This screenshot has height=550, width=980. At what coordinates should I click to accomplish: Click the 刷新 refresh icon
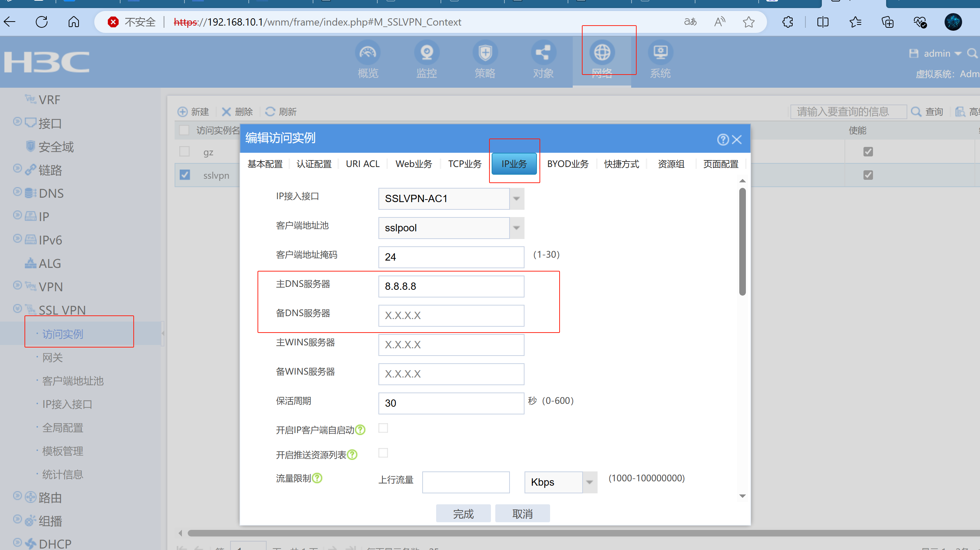coord(270,111)
